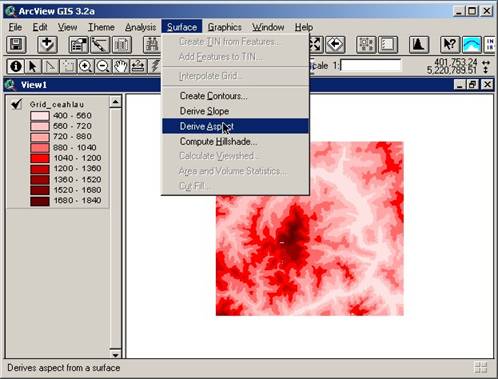Click the 1040 - 1200 red legend swatch
498x379 pixels.
click(x=40, y=158)
